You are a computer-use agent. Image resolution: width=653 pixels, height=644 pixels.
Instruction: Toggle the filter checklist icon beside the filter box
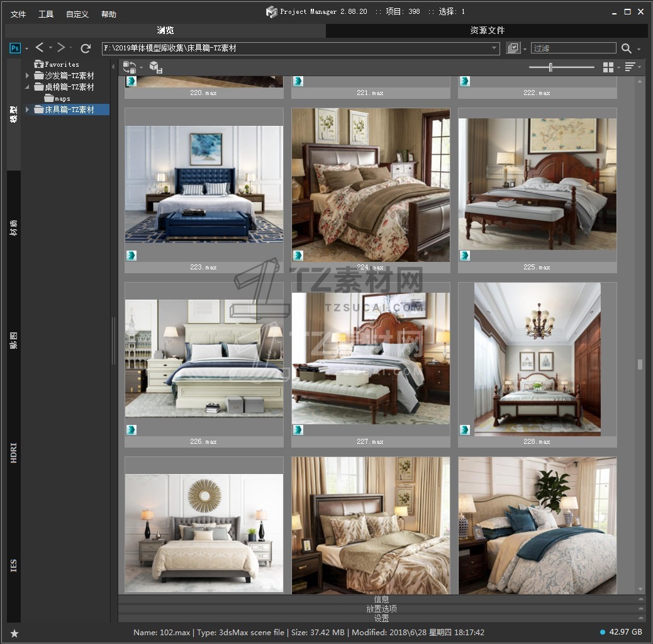(x=513, y=48)
